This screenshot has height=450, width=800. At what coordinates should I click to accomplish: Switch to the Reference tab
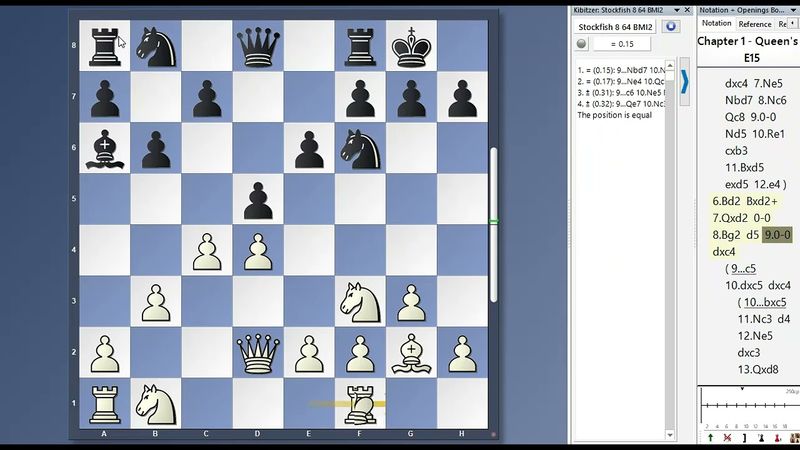754,24
